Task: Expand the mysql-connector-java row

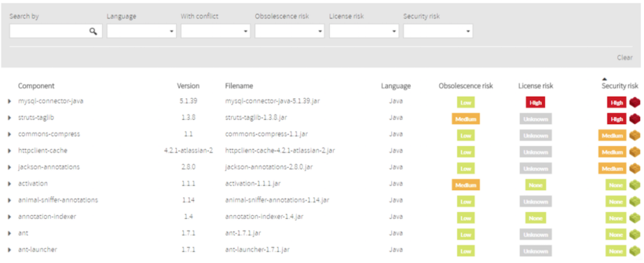Action: (9, 101)
